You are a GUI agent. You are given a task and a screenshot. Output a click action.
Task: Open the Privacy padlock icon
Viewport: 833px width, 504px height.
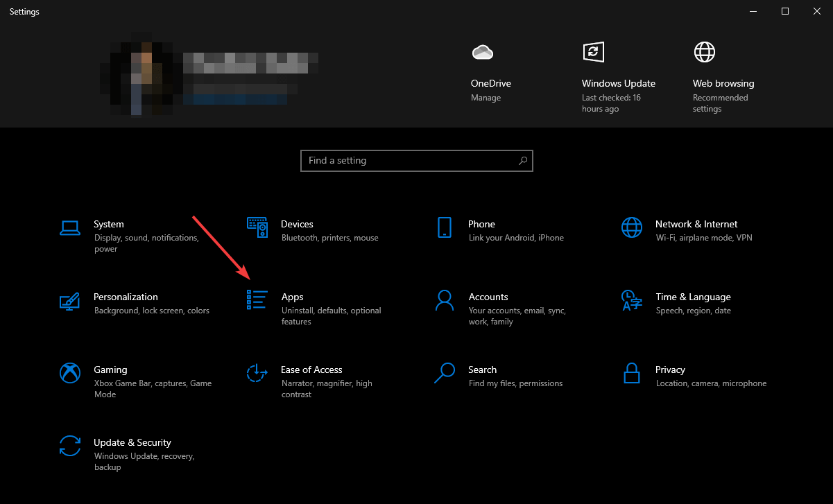[631, 373]
